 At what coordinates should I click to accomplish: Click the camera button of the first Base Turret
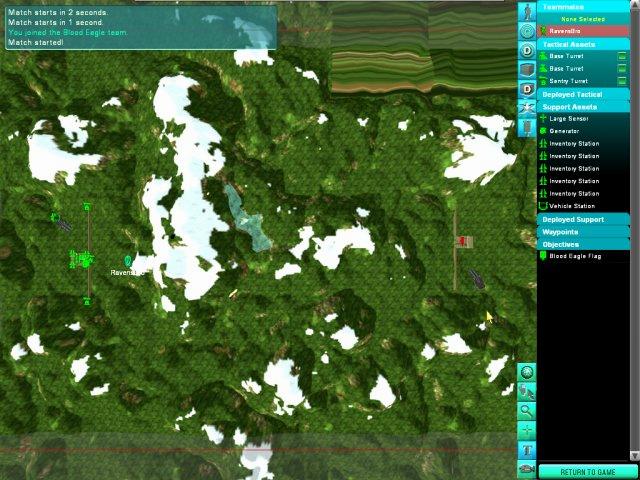click(622, 56)
